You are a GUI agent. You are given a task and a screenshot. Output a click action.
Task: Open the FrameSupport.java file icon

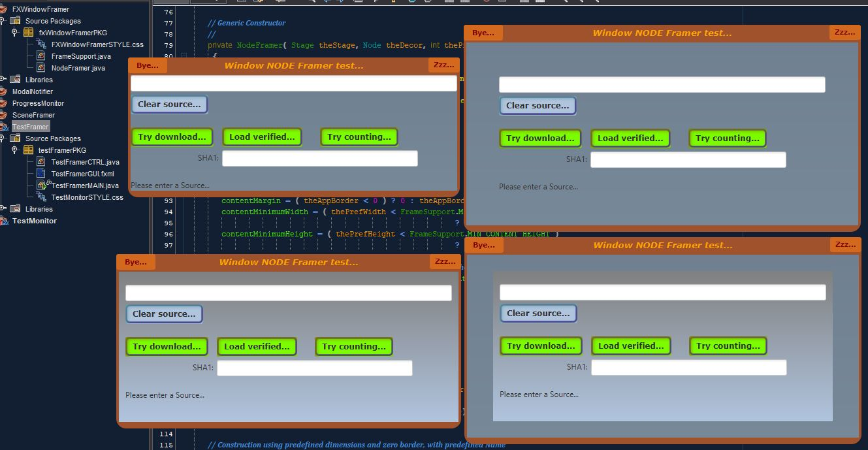coord(41,56)
